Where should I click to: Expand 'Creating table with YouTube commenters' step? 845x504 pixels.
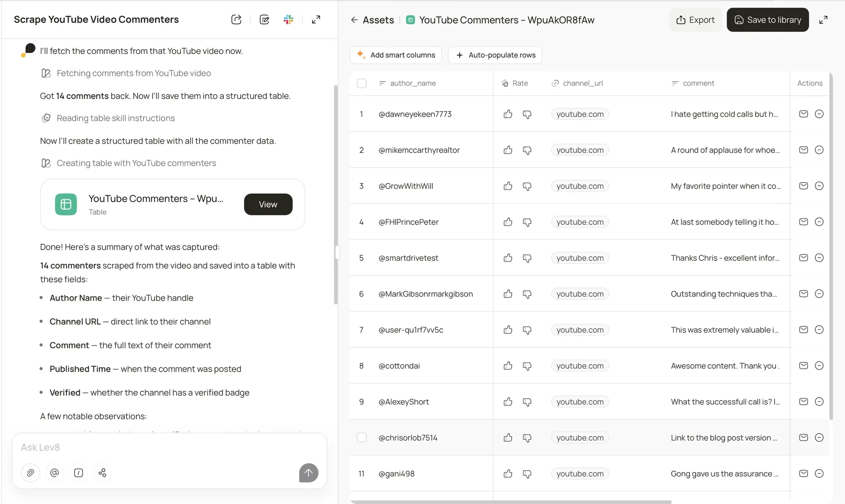point(129,163)
